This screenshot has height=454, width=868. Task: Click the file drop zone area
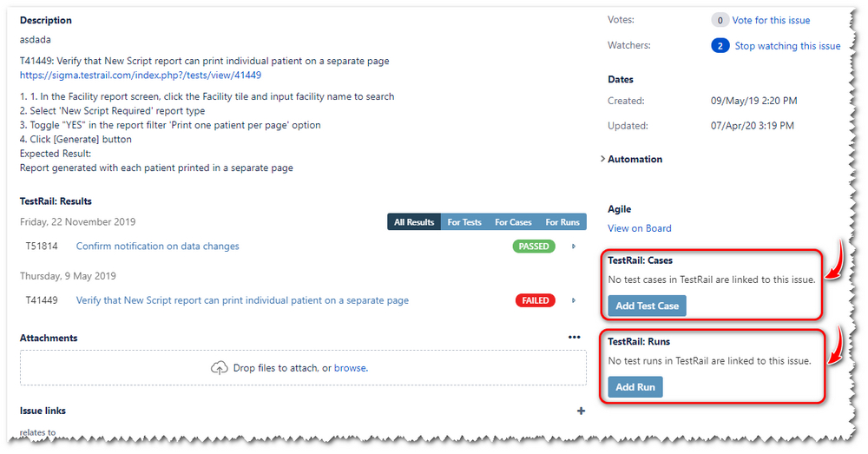[303, 368]
